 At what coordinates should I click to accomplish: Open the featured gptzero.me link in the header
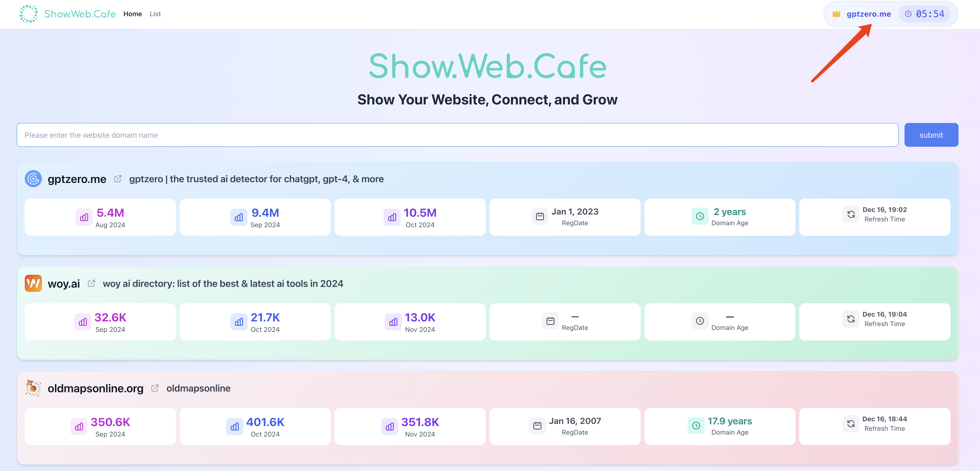869,14
